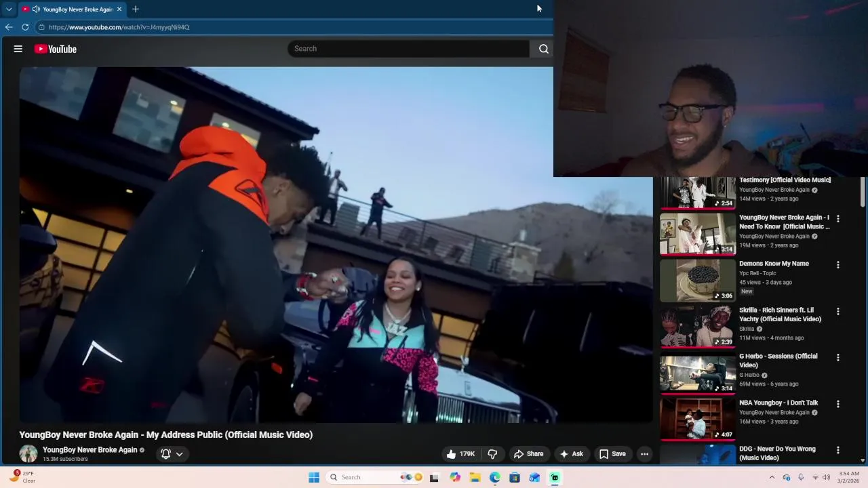Open more options for Demons Know My Name

(838, 264)
